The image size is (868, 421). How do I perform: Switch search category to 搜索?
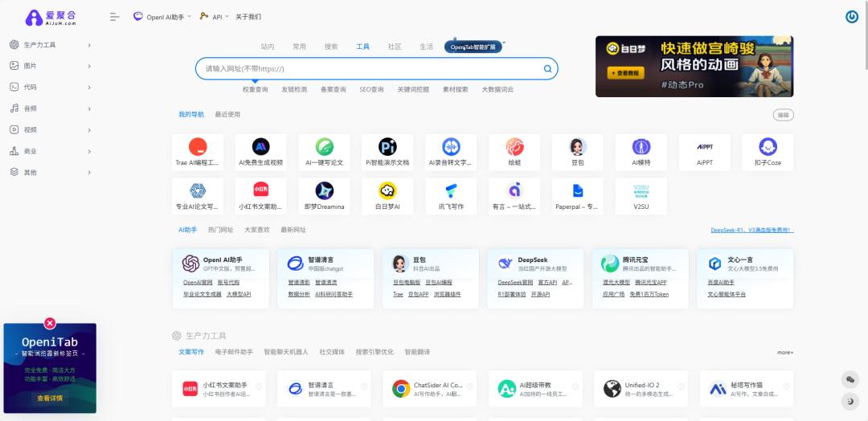pyautogui.click(x=331, y=47)
